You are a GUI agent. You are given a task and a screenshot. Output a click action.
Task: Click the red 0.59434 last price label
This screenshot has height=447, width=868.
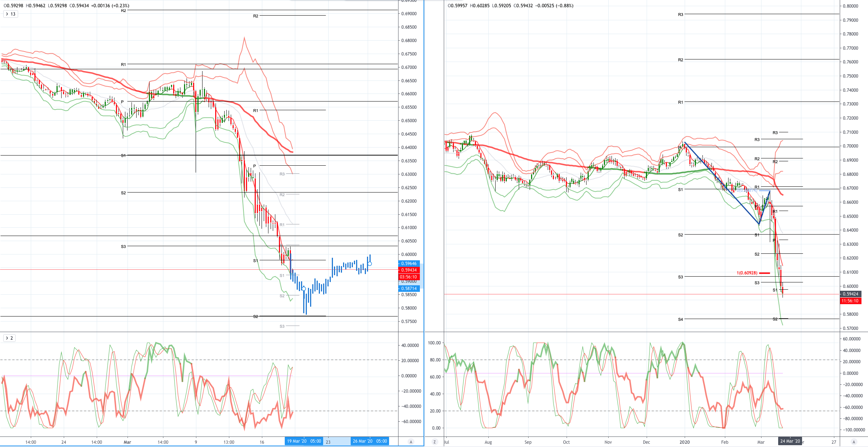point(409,270)
